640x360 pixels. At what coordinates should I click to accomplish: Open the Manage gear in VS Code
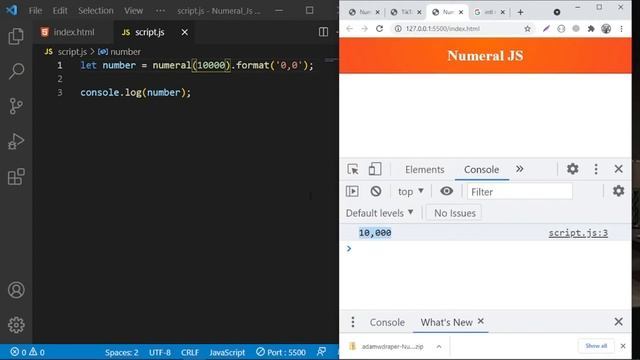coord(16,325)
